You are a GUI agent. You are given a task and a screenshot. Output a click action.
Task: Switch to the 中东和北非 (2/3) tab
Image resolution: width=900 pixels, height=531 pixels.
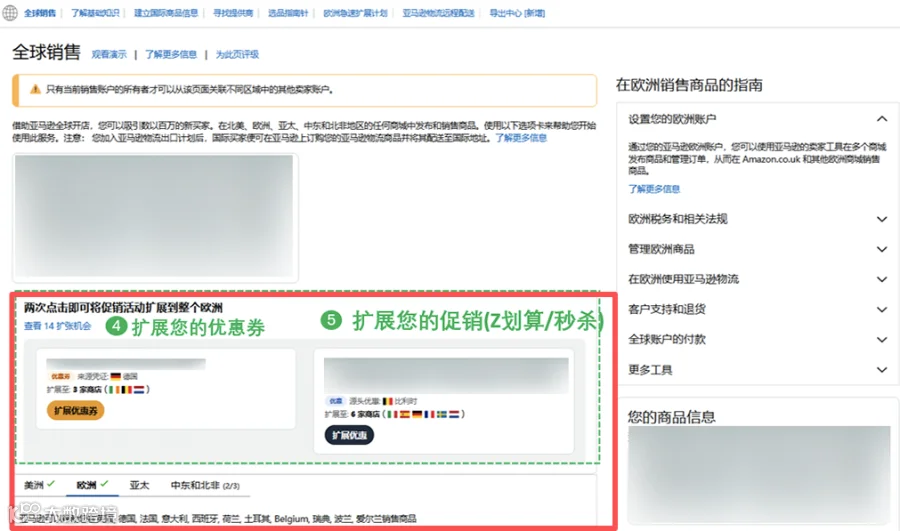[205, 485]
